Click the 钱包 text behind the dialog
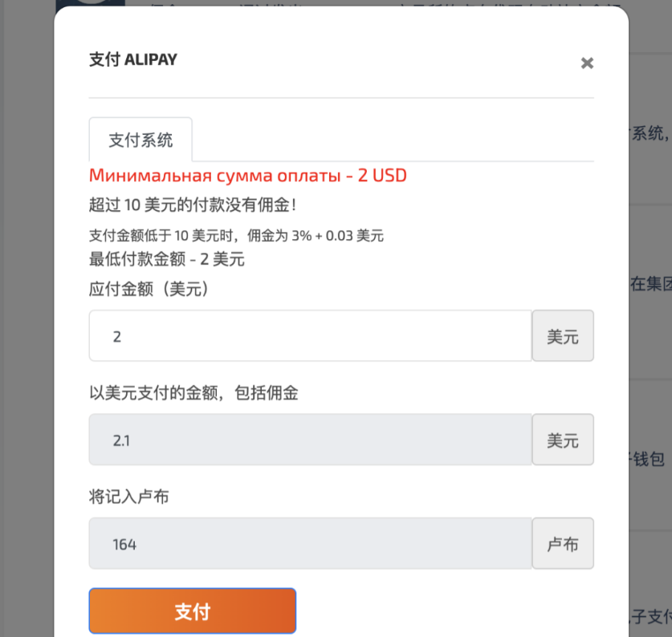This screenshot has width=672, height=637. 648,460
